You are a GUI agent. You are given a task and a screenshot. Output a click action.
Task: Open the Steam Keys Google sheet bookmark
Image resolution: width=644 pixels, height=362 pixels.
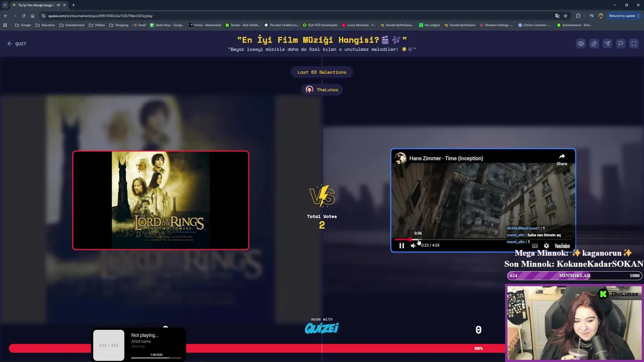[x=167, y=25]
